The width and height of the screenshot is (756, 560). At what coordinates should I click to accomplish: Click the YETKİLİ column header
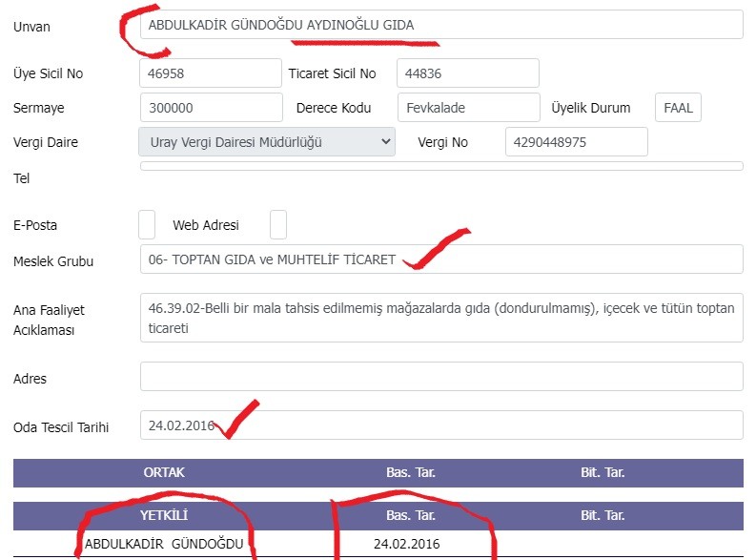pos(164,515)
